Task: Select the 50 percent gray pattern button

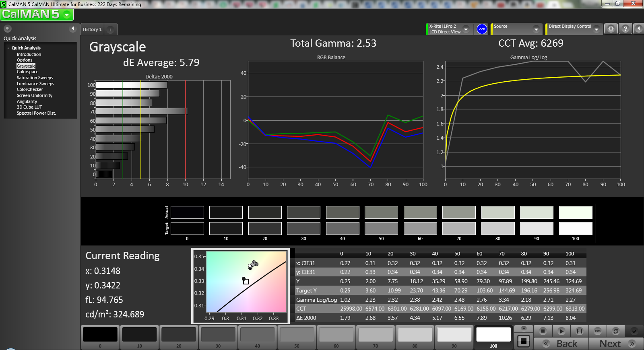Action: pos(297,338)
